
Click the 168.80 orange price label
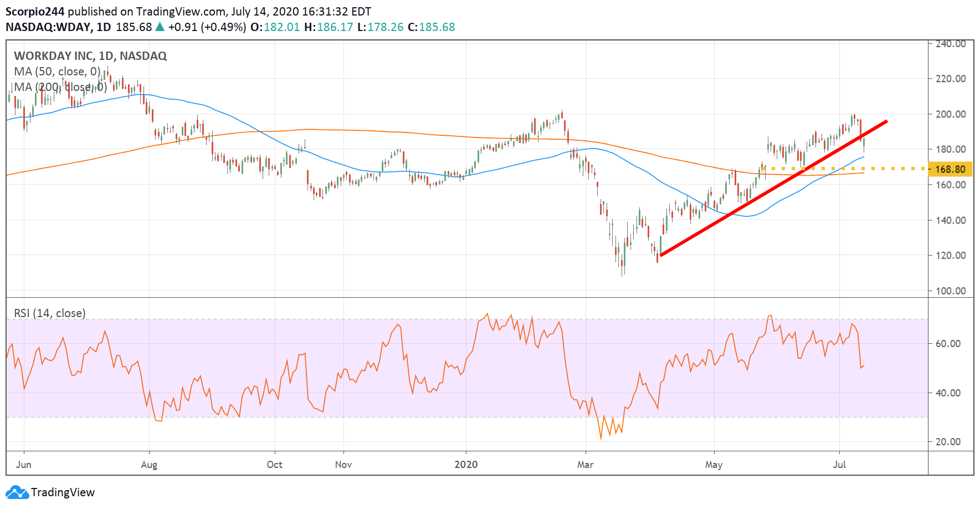(950, 169)
